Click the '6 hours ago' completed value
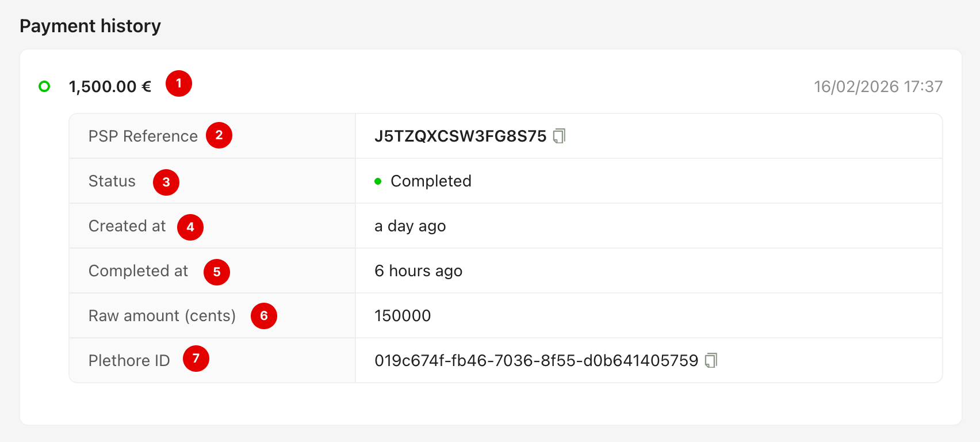The image size is (980, 442). click(418, 271)
